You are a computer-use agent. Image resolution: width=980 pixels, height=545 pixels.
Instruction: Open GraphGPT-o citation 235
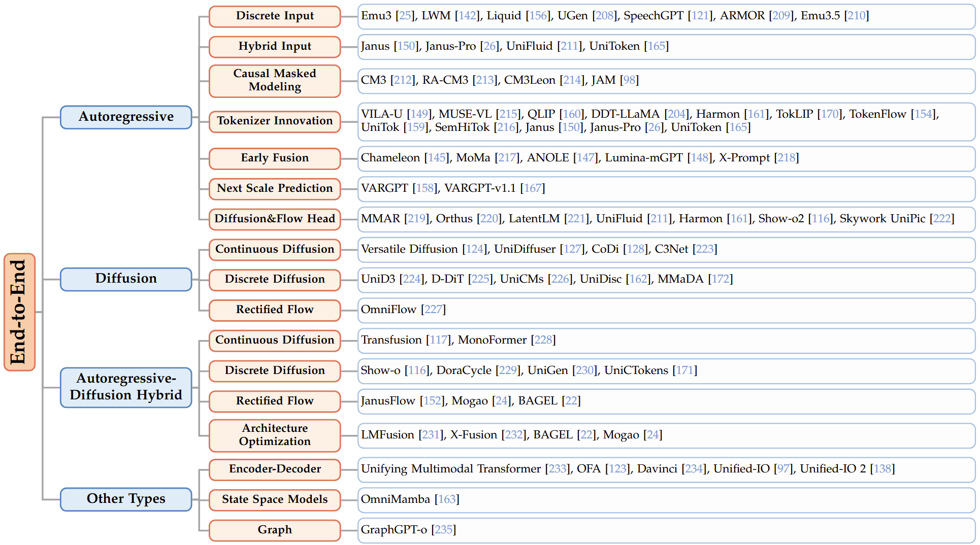pyautogui.click(x=444, y=530)
